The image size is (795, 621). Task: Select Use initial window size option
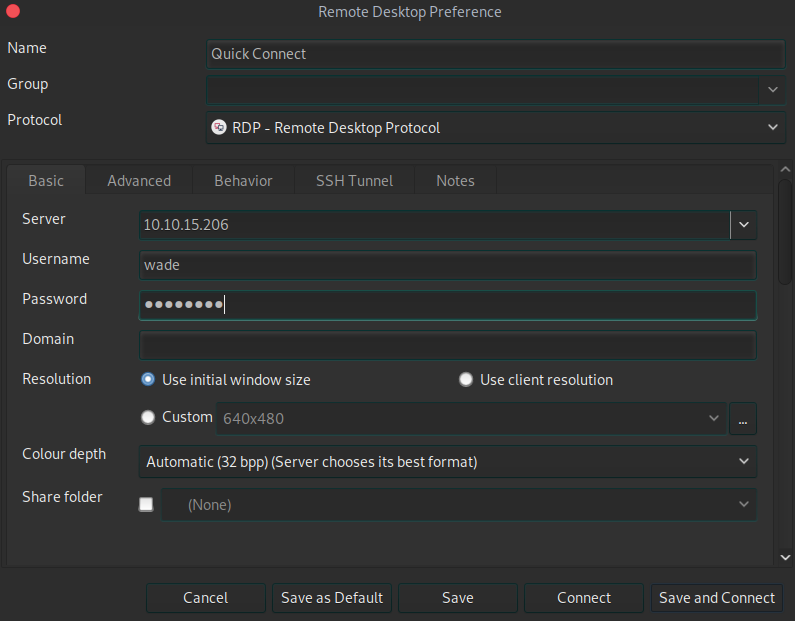tap(148, 380)
